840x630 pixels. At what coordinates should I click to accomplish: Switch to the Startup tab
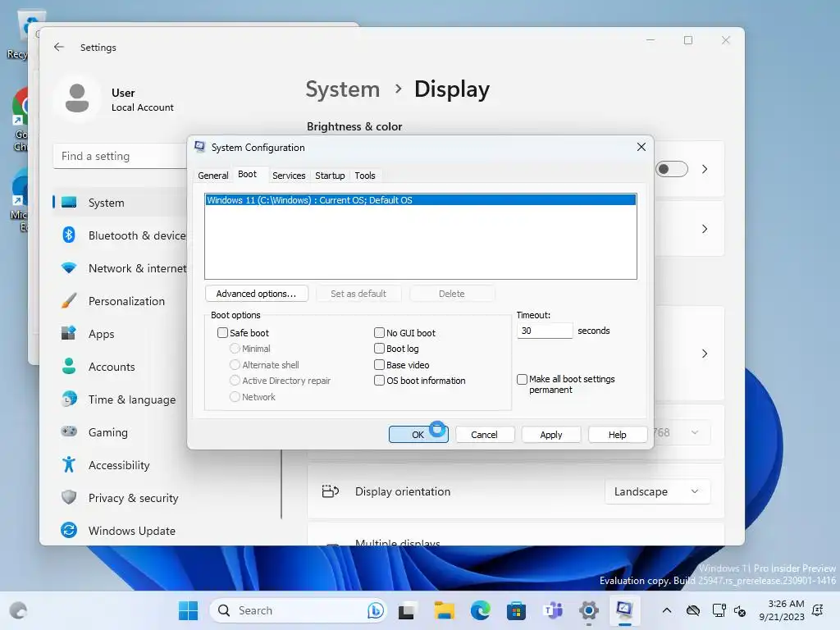[330, 176]
